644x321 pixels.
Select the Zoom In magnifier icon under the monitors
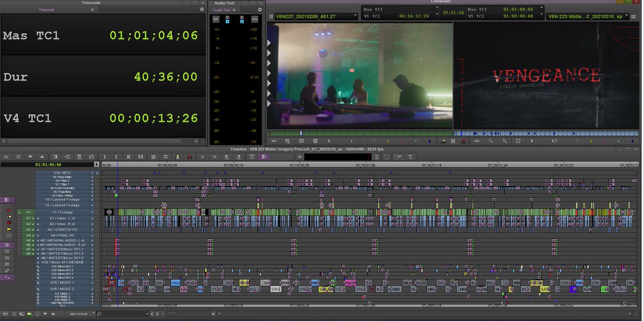pos(505,141)
